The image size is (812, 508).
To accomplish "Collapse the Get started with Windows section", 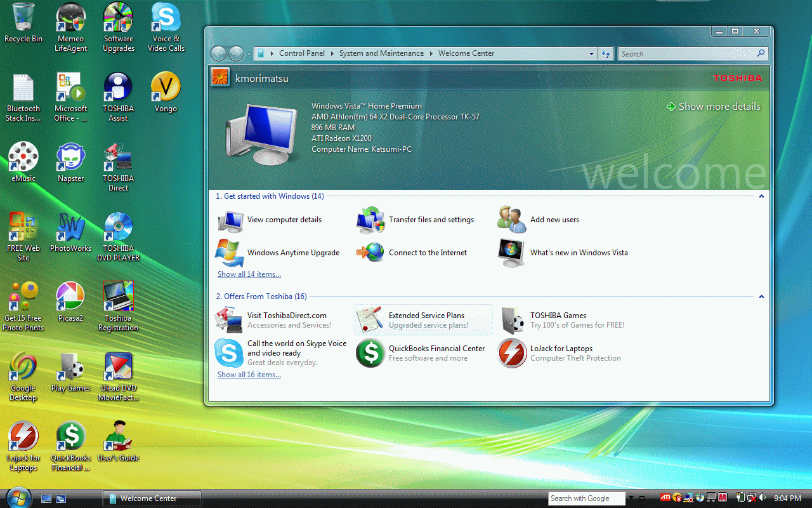I will tap(761, 196).
